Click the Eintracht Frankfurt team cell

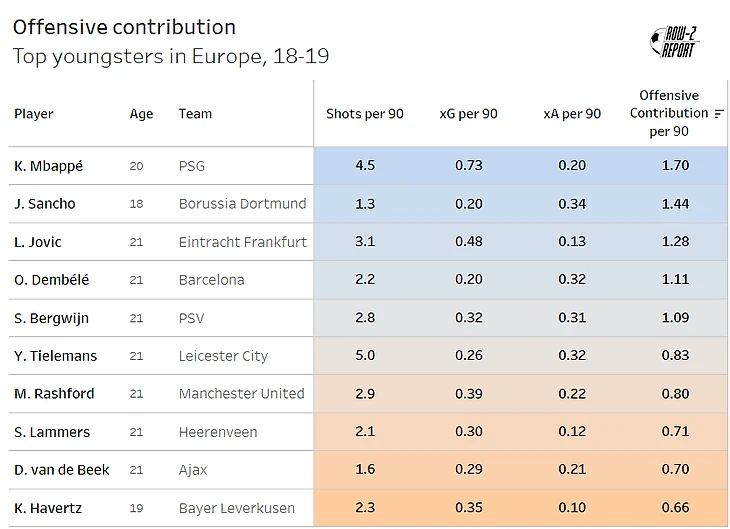[243, 242]
